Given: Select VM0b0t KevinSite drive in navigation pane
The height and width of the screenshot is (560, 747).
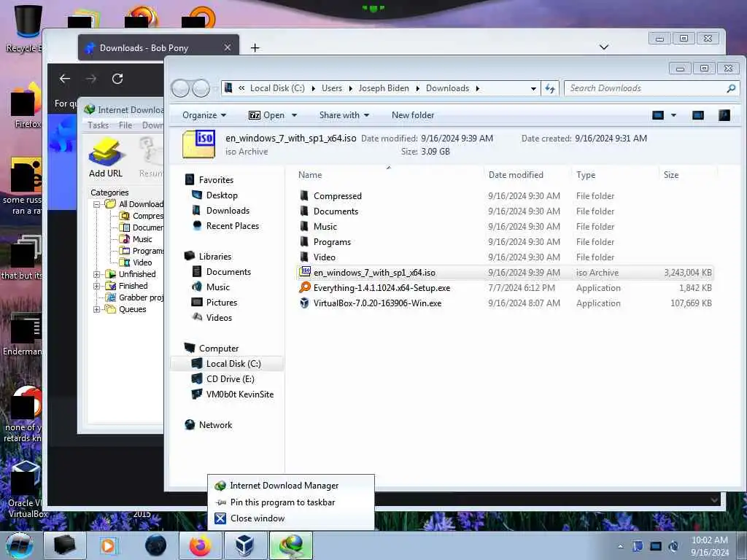Looking at the screenshot, I should (x=239, y=394).
